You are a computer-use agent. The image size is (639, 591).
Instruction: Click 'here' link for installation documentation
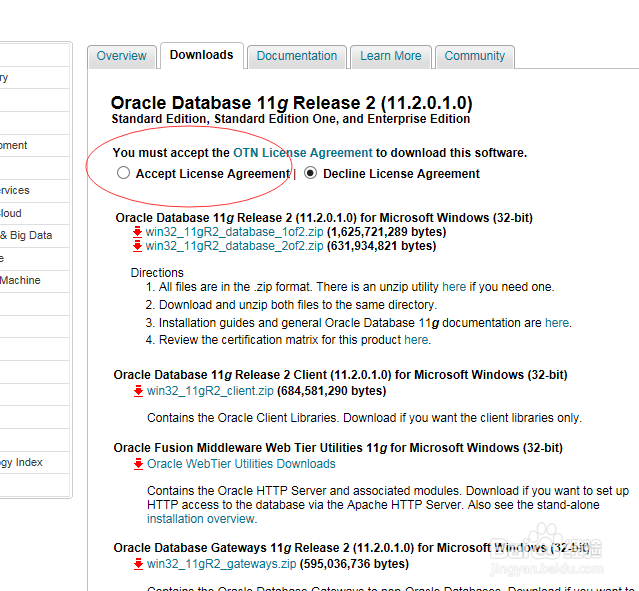click(x=557, y=323)
